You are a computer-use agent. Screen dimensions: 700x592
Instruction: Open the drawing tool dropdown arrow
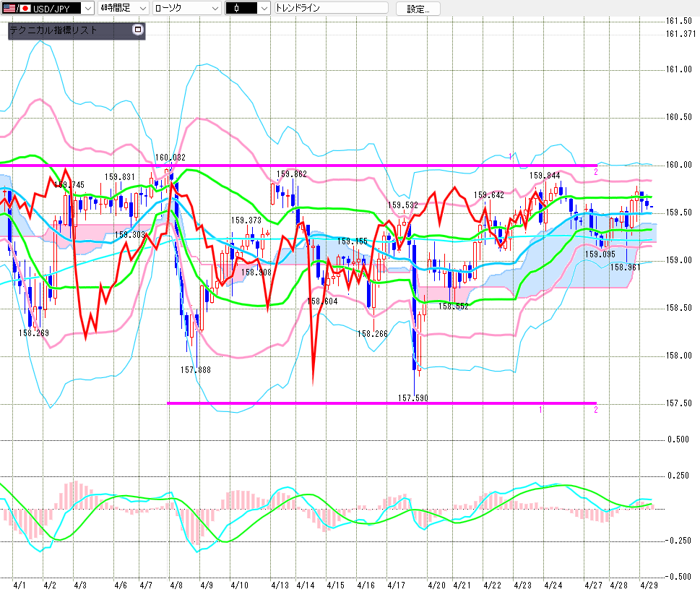264,9
